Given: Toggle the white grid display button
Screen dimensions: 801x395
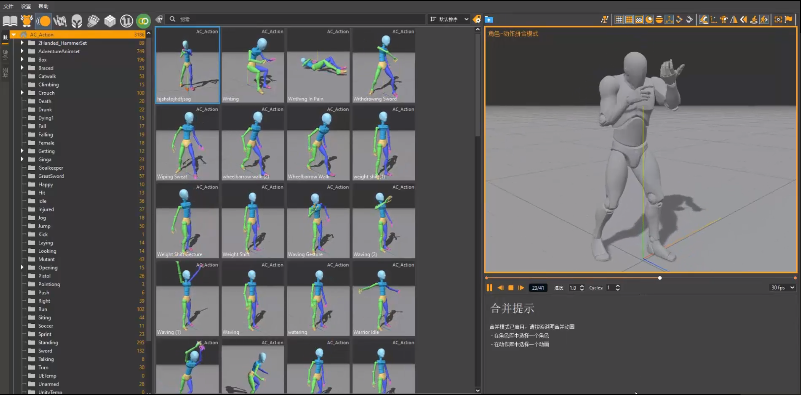Looking at the screenshot, I should 619,19.
